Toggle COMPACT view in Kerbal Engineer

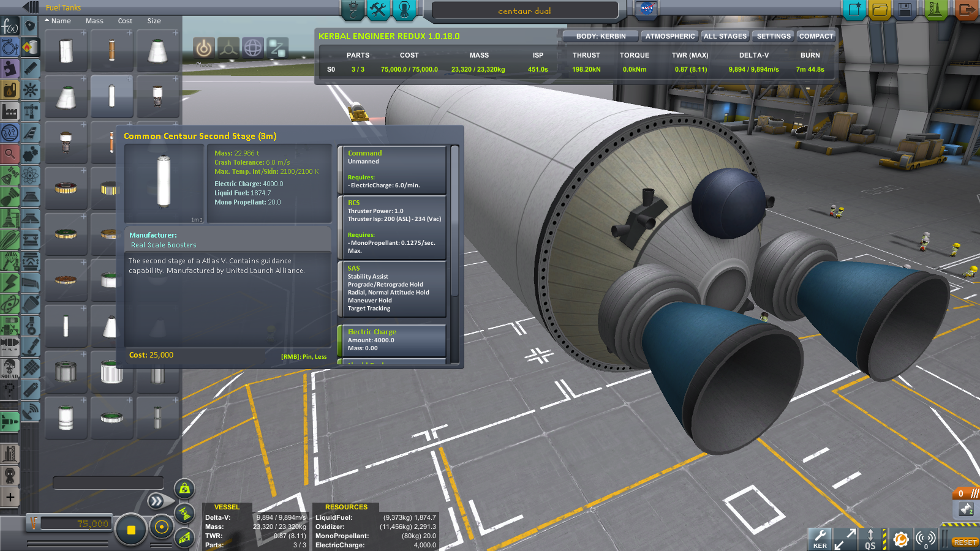(816, 37)
